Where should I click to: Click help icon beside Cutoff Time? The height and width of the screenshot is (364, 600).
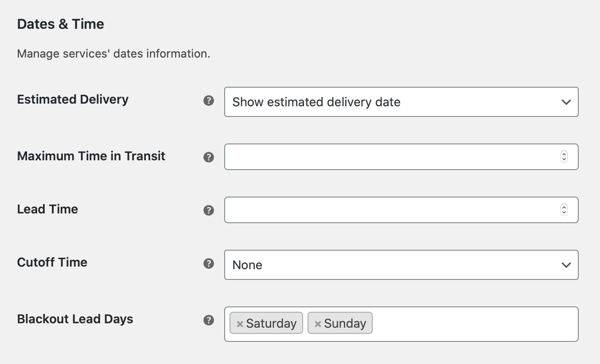[209, 263]
